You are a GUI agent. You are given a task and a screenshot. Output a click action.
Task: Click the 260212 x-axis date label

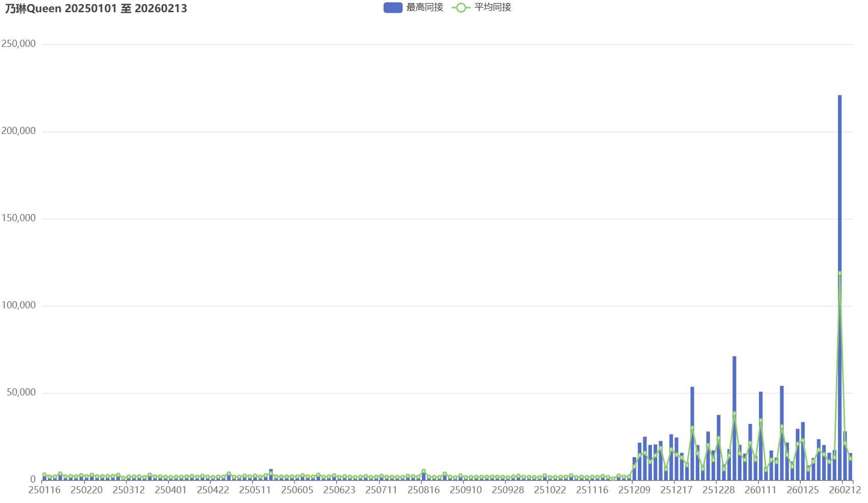pyautogui.click(x=845, y=490)
